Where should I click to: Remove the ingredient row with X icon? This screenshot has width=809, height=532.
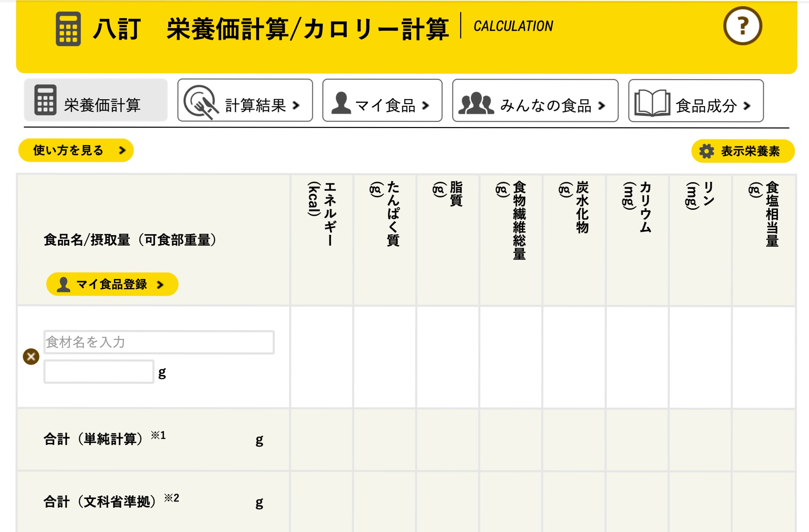(x=31, y=357)
